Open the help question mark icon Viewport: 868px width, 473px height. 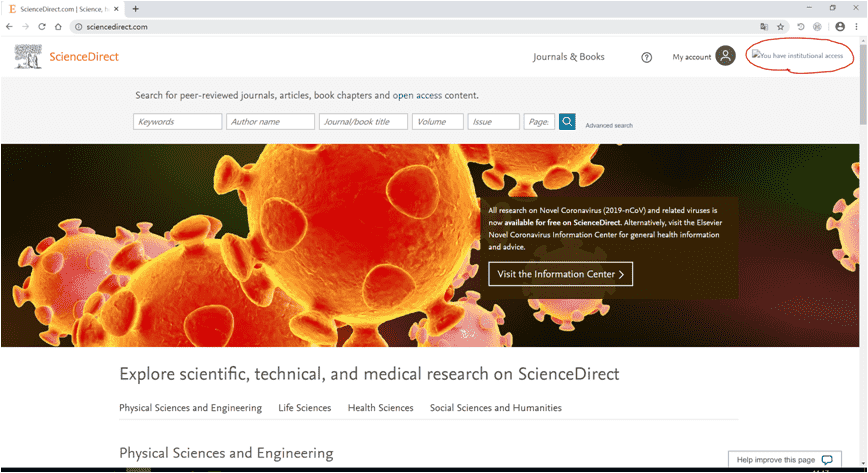pos(646,57)
